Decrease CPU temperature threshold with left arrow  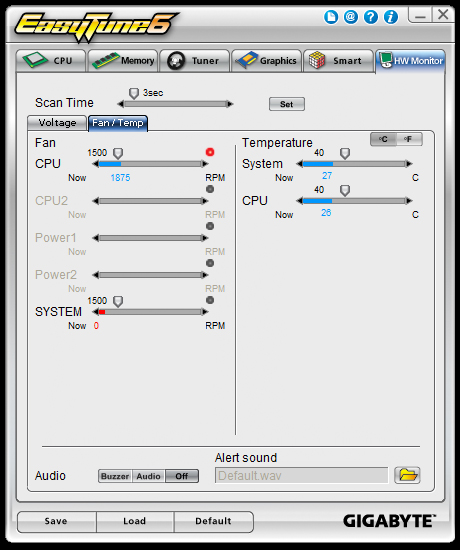(299, 201)
